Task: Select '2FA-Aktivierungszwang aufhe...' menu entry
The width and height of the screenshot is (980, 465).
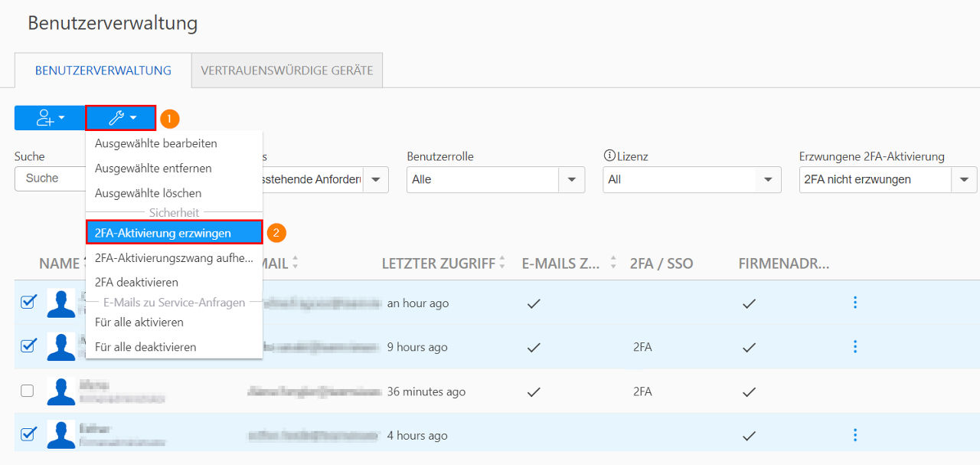Action: pos(174,257)
